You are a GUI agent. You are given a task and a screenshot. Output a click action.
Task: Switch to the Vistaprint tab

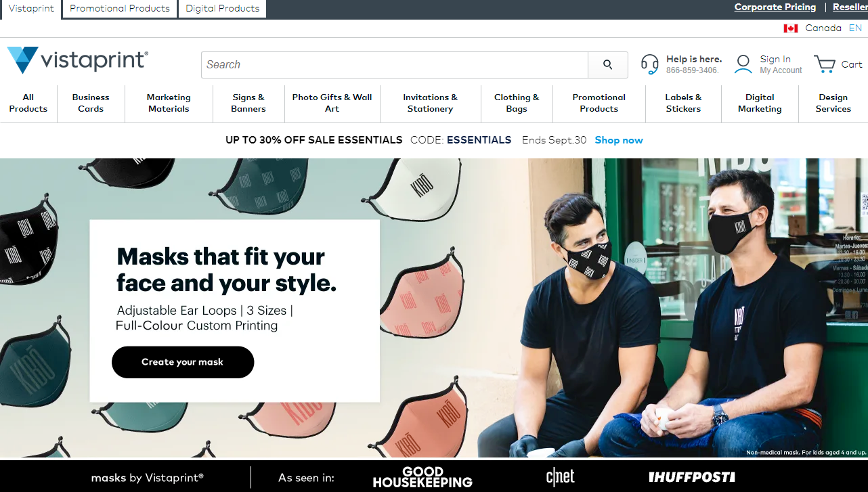(x=31, y=9)
